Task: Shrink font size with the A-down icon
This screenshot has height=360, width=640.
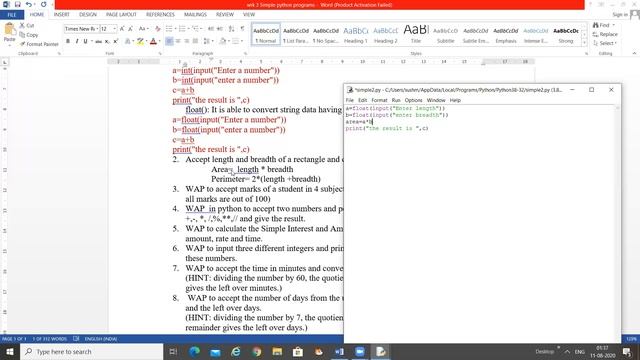Action: (131, 29)
